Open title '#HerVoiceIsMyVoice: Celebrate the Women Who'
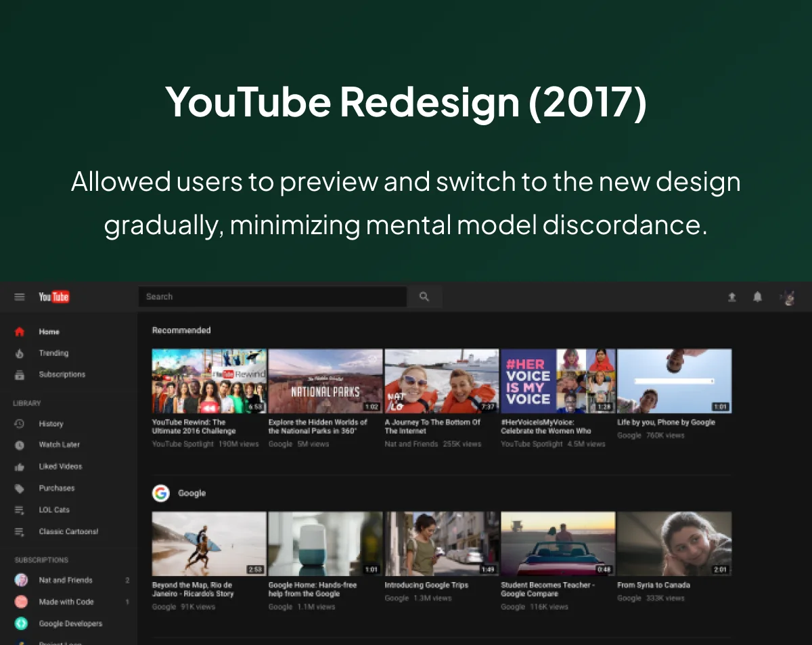 pyautogui.click(x=546, y=426)
